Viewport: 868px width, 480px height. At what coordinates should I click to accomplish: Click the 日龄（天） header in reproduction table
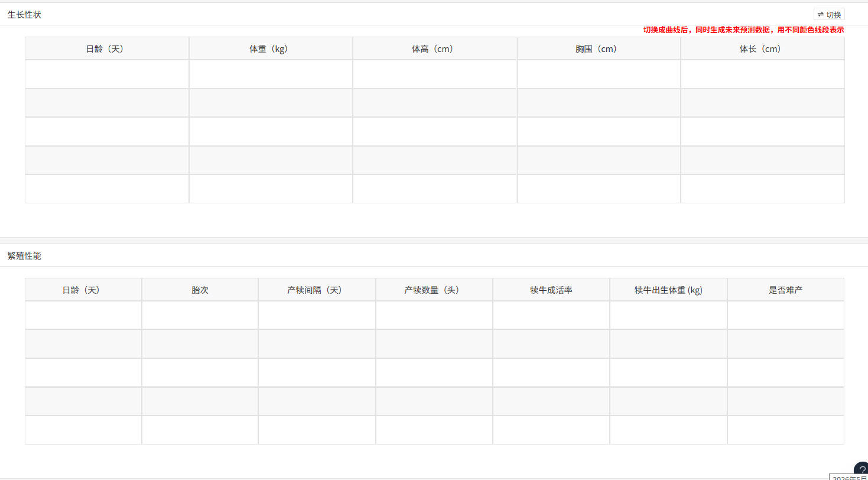83,290
